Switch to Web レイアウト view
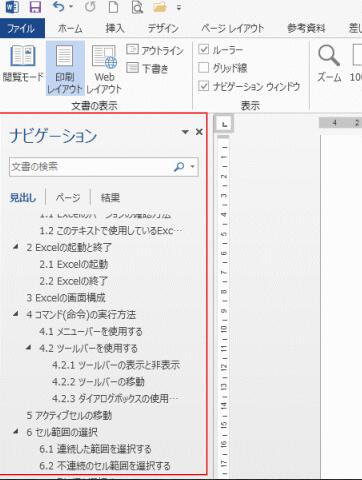Viewport: 362px width, 480px height. (104, 69)
